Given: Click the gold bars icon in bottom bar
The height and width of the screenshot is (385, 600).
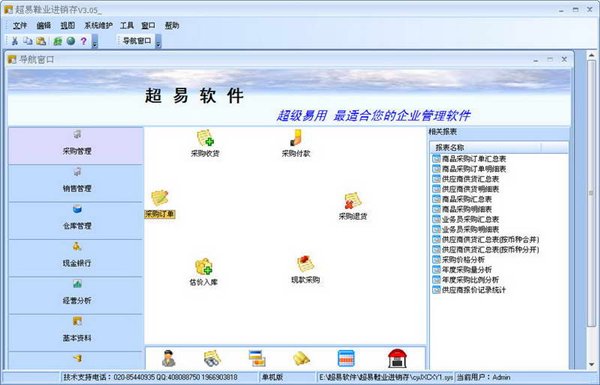Looking at the screenshot, I should [302, 359].
